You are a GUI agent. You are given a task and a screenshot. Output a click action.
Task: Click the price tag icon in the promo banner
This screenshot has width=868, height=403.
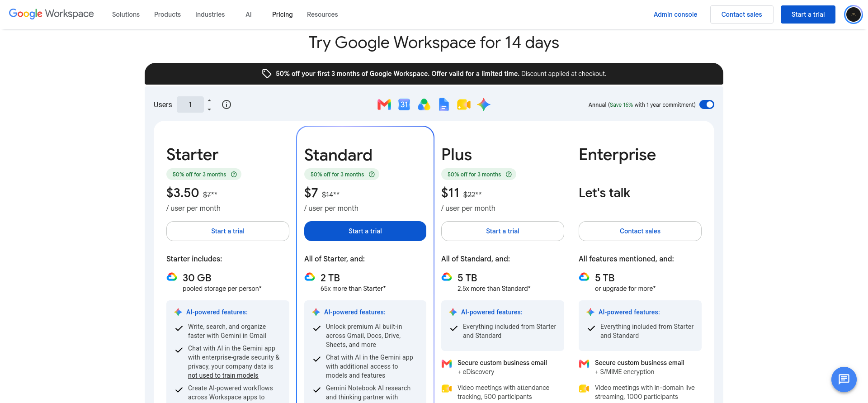[267, 74]
